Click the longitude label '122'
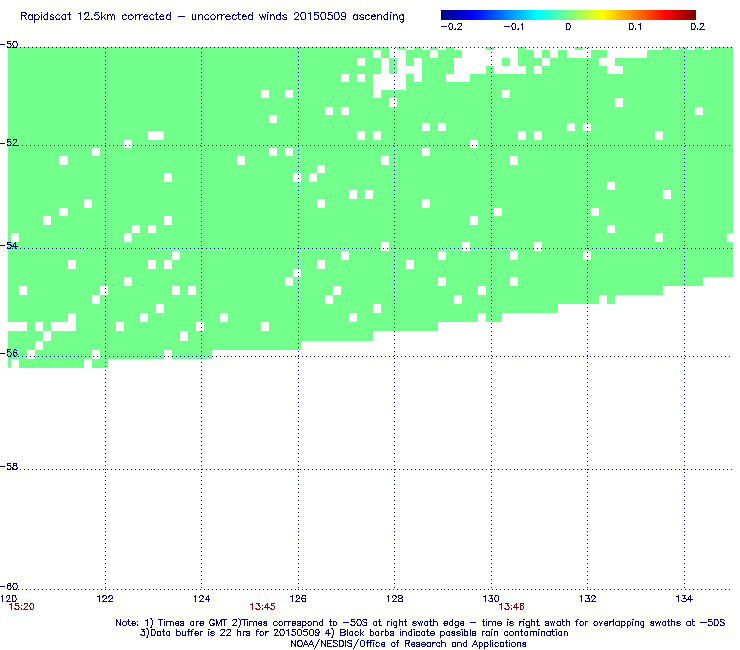 pos(105,599)
